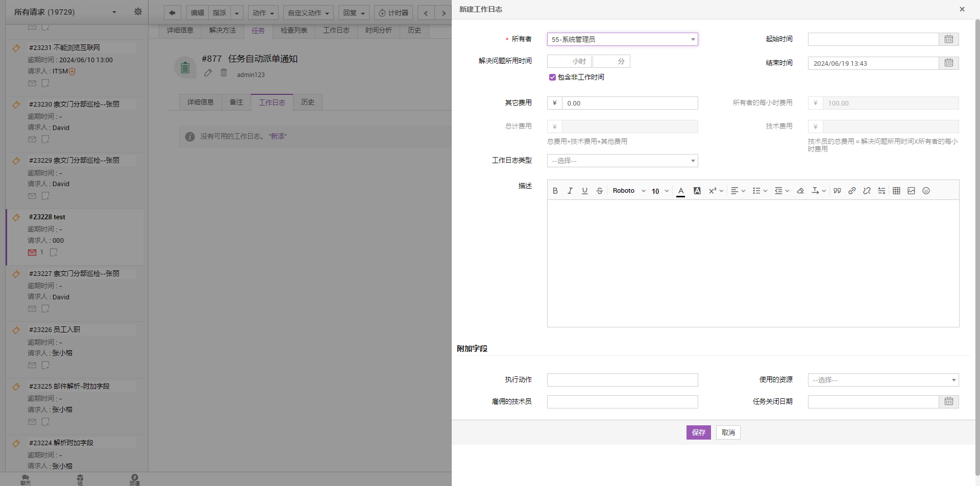Insert a hyperlink in description

click(x=852, y=191)
